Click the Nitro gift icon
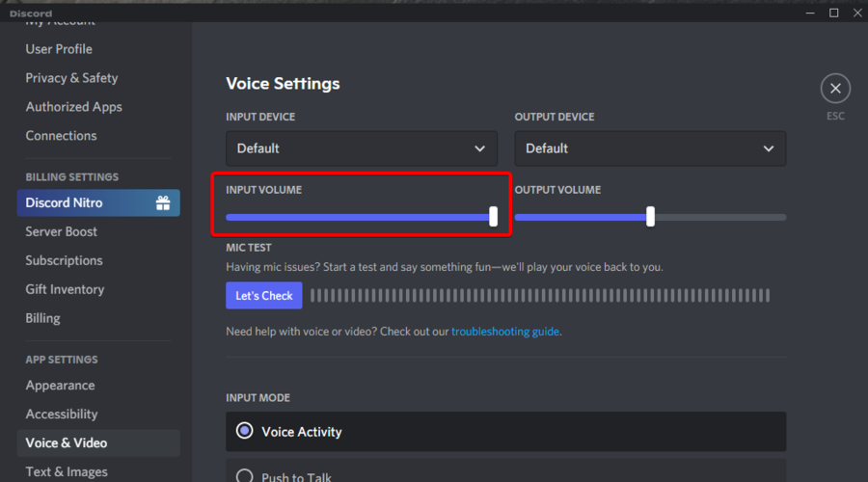 [x=163, y=203]
